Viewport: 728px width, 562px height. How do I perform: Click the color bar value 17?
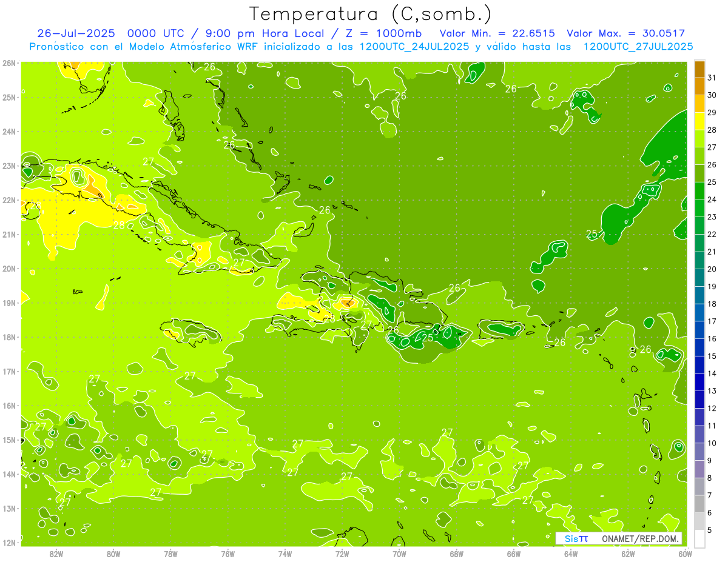pyautogui.click(x=712, y=321)
